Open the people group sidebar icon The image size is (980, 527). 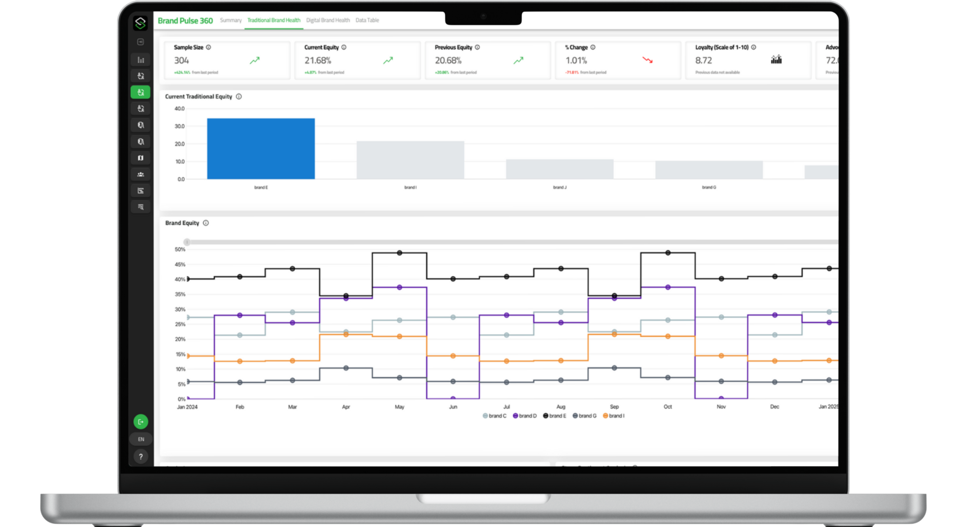click(140, 174)
